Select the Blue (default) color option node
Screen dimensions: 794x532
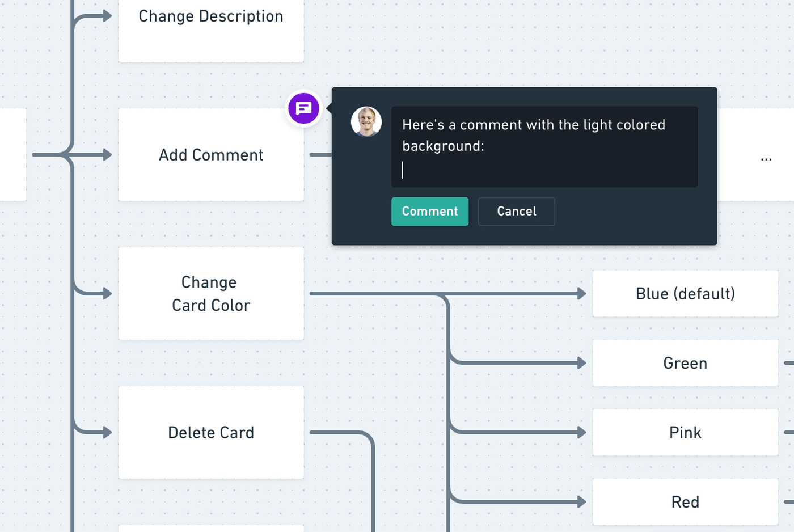coord(685,293)
